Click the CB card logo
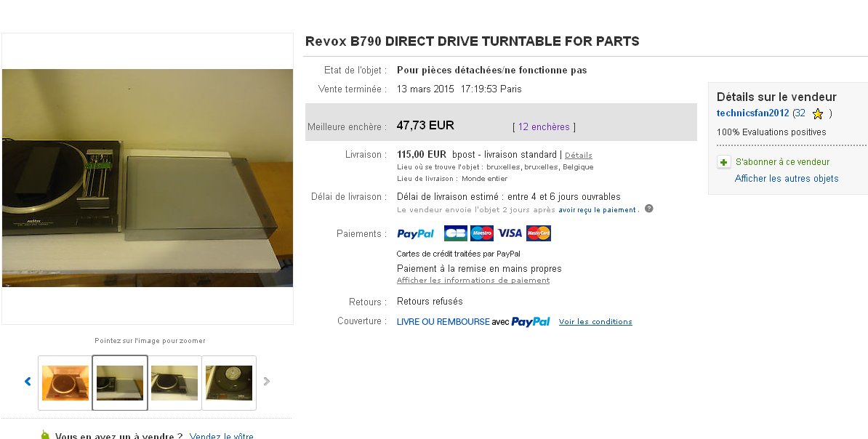 tap(456, 233)
